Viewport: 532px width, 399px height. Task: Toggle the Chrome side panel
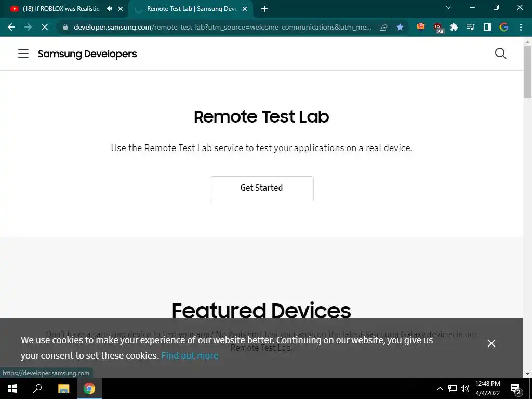tap(487, 27)
